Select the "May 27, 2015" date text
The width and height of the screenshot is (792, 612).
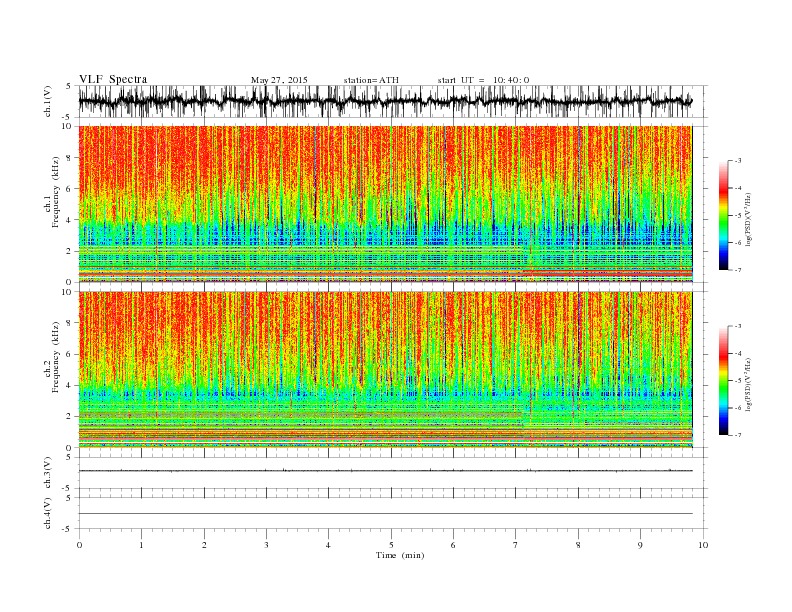tap(279, 80)
